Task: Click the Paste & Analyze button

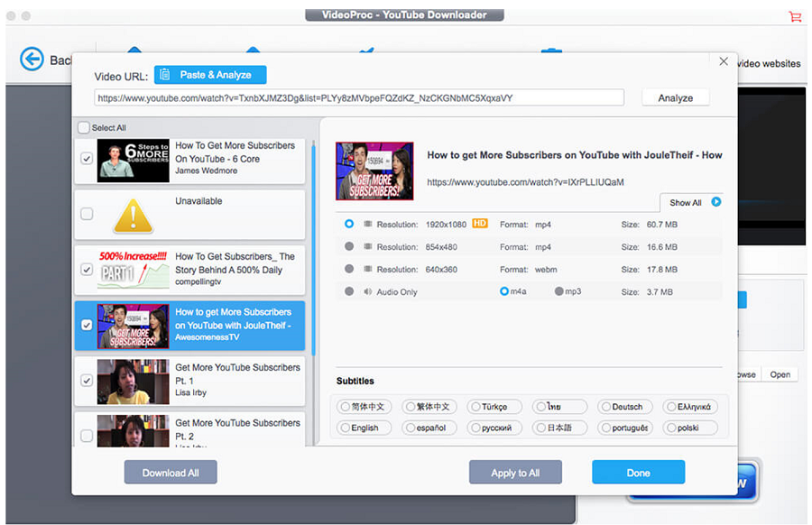Action: click(x=210, y=75)
